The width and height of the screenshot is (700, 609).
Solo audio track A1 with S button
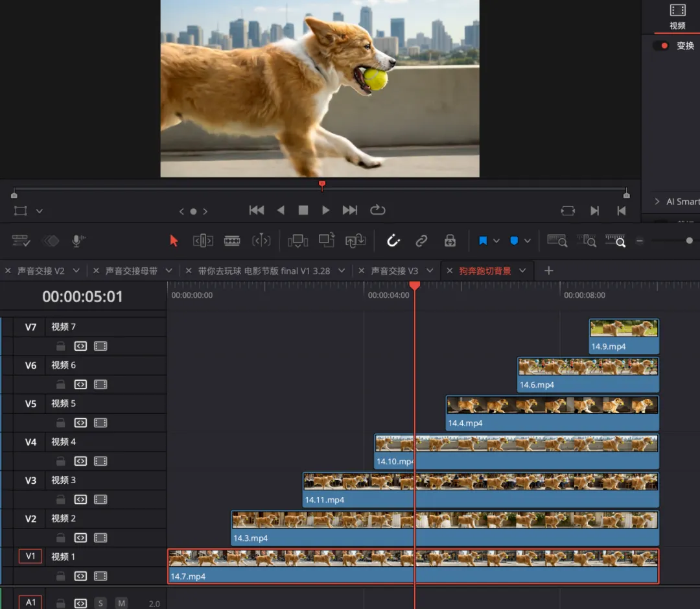(x=100, y=603)
